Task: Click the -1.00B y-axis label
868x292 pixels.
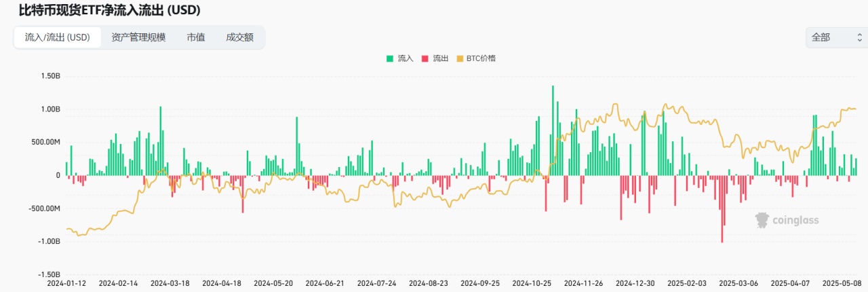Action: 50,242
